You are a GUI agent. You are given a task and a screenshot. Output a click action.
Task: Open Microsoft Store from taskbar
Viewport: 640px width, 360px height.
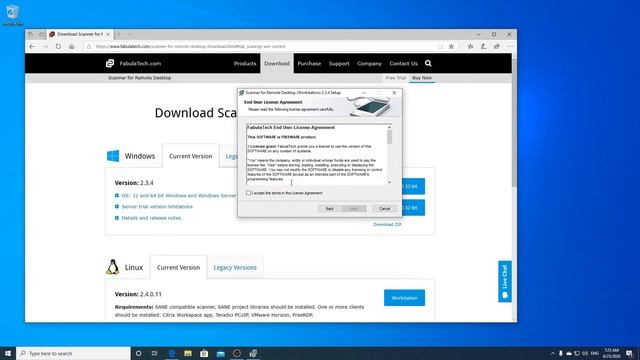click(x=204, y=353)
